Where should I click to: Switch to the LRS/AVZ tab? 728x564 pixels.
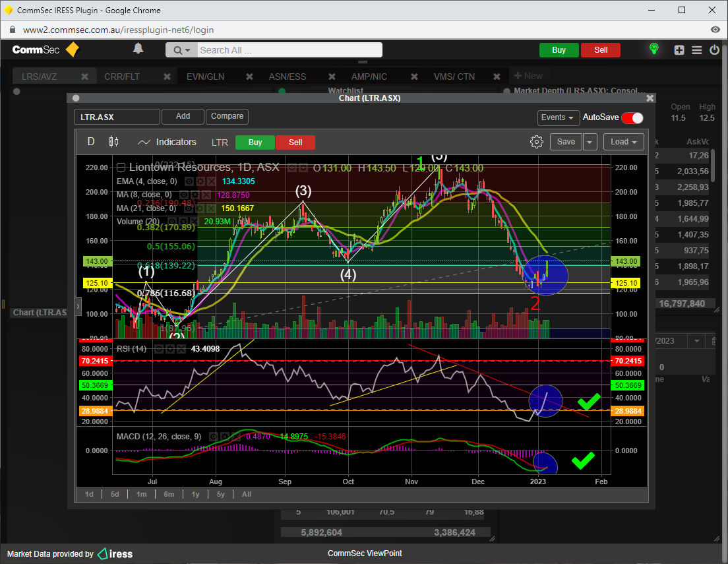pos(40,77)
